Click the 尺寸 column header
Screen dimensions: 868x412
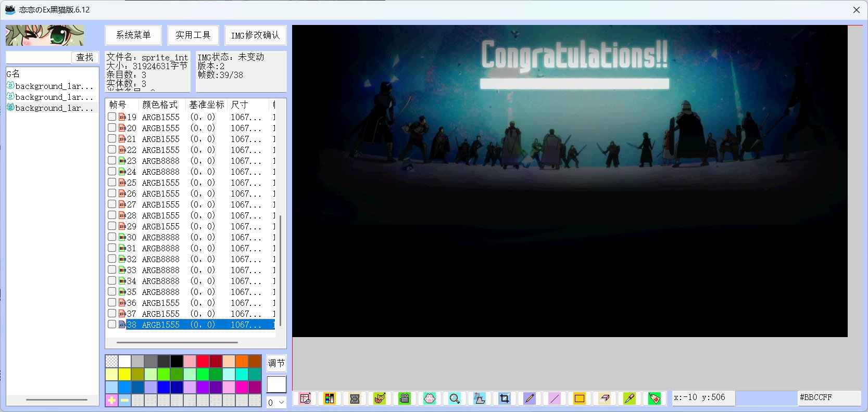click(248, 105)
